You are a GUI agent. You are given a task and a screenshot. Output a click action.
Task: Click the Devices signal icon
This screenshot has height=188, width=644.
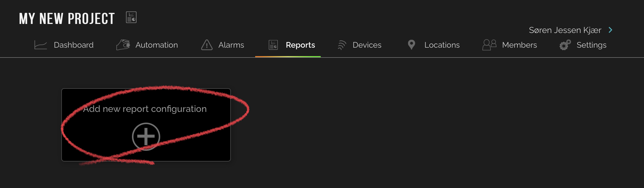pos(342,45)
